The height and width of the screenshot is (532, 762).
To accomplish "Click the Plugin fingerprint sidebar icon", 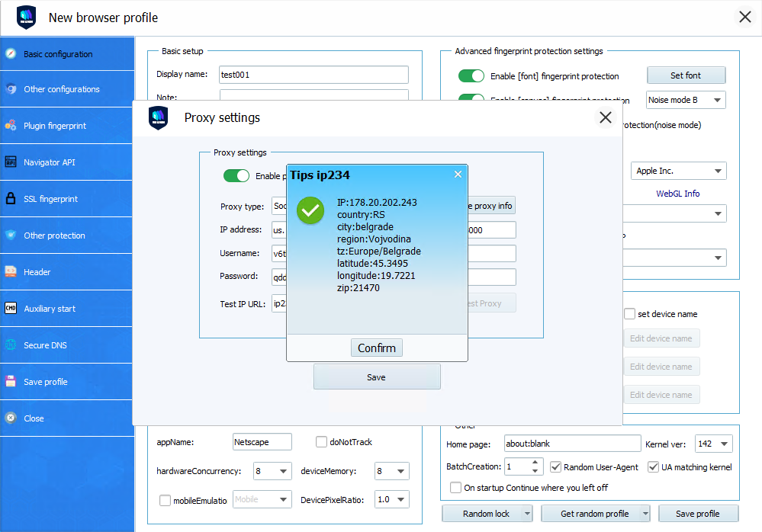I will 11,126.
